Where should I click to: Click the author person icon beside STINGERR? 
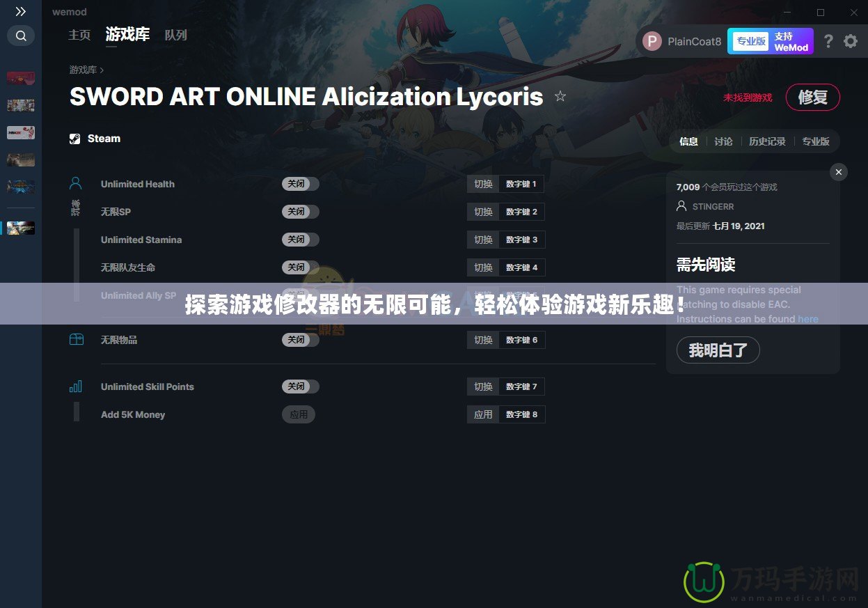pyautogui.click(x=681, y=206)
